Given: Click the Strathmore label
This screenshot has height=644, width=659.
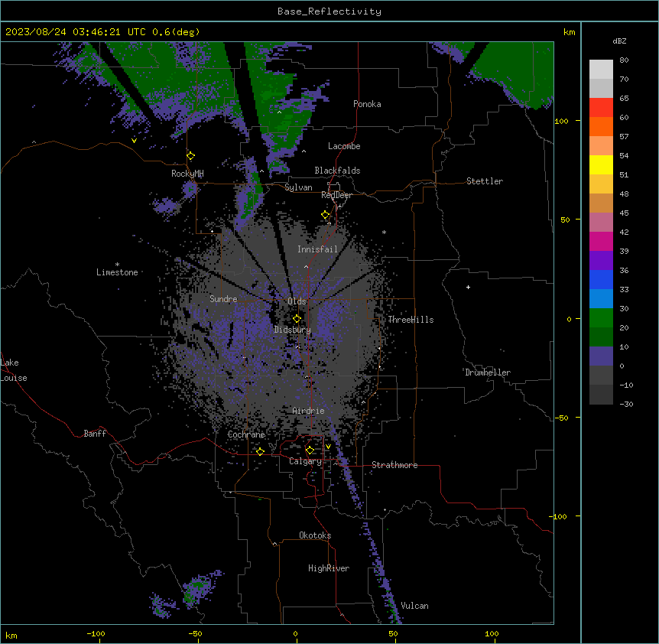Looking at the screenshot, I should coord(394,465).
